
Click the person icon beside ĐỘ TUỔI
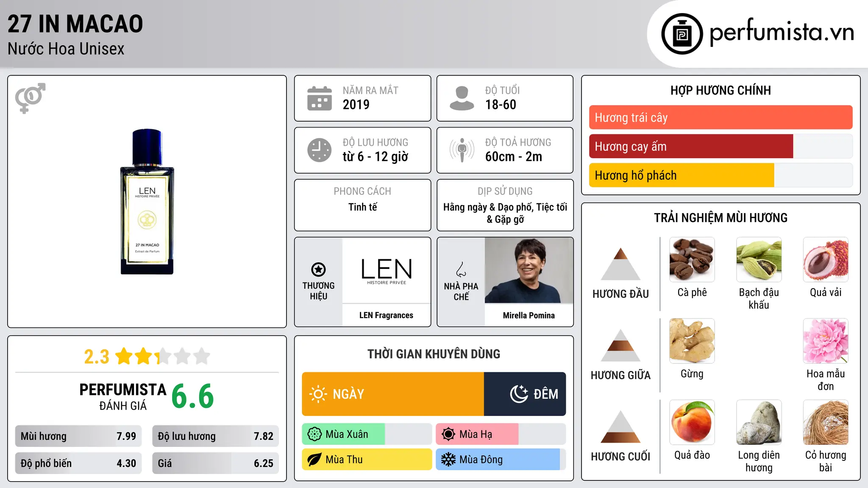click(x=462, y=98)
